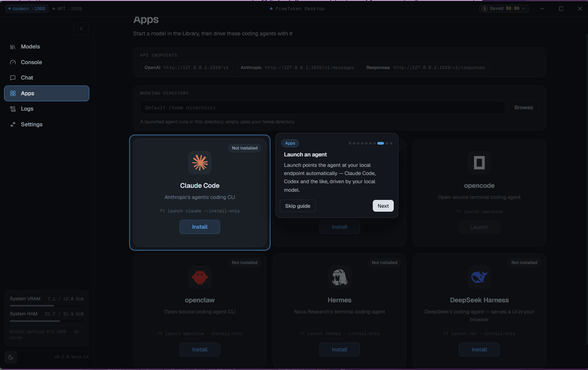
Task: Click the System RAM usage bar
Action: click(x=47, y=321)
